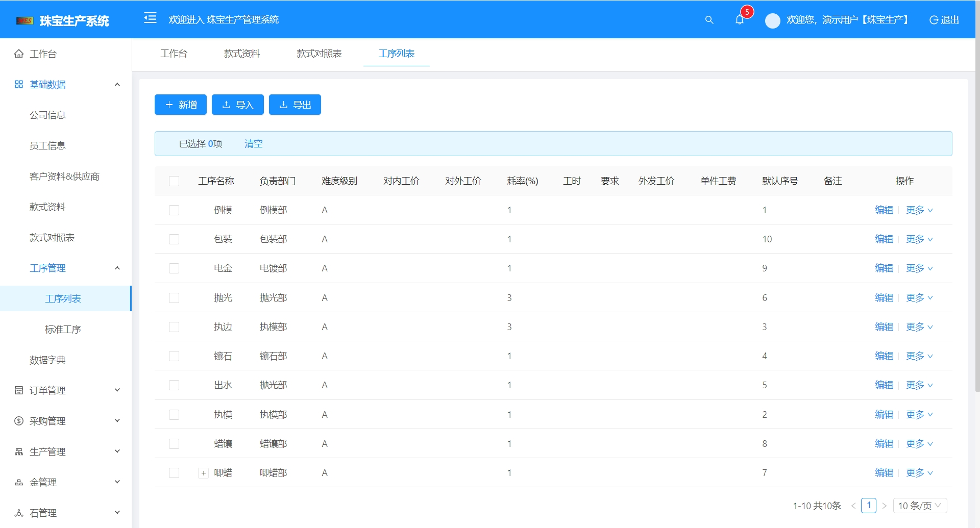Toggle the select-all checkbox in table header

pos(174,181)
